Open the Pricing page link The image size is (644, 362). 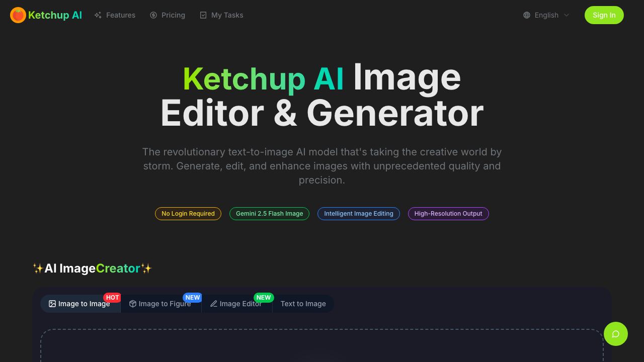coord(168,15)
